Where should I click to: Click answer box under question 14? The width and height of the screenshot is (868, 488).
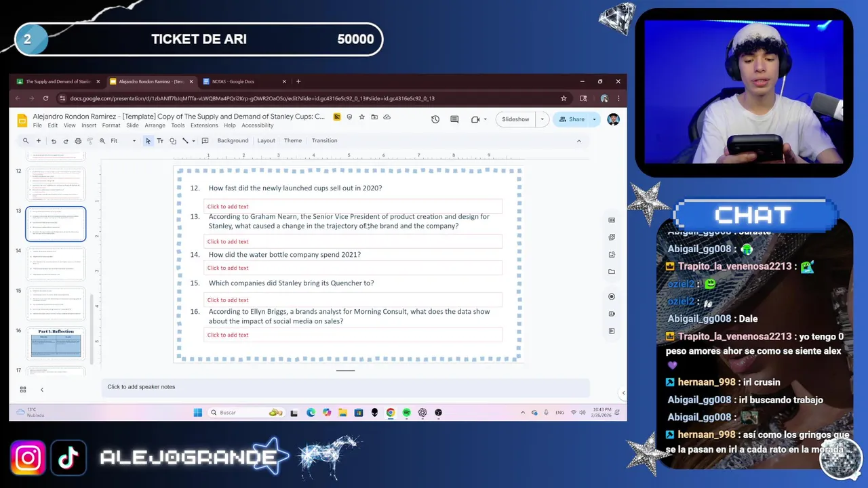pyautogui.click(x=353, y=268)
